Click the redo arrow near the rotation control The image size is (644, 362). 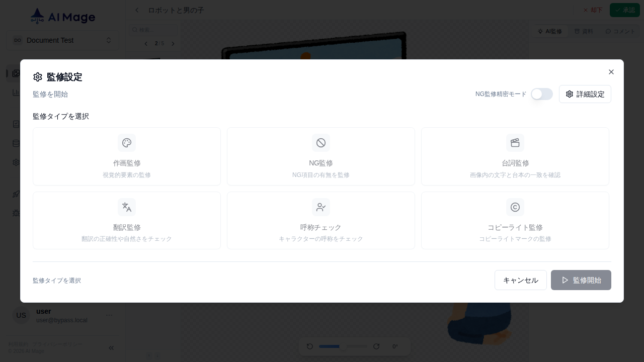pyautogui.click(x=376, y=346)
